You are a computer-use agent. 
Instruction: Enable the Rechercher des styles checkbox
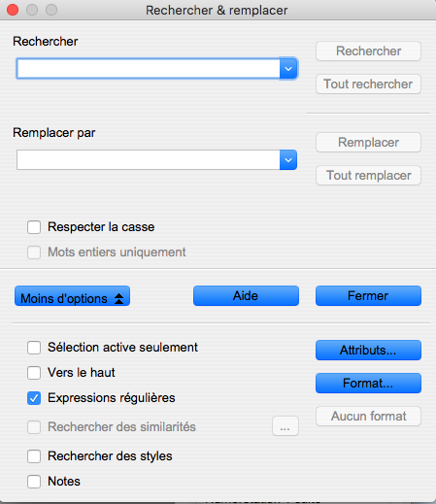click(34, 456)
